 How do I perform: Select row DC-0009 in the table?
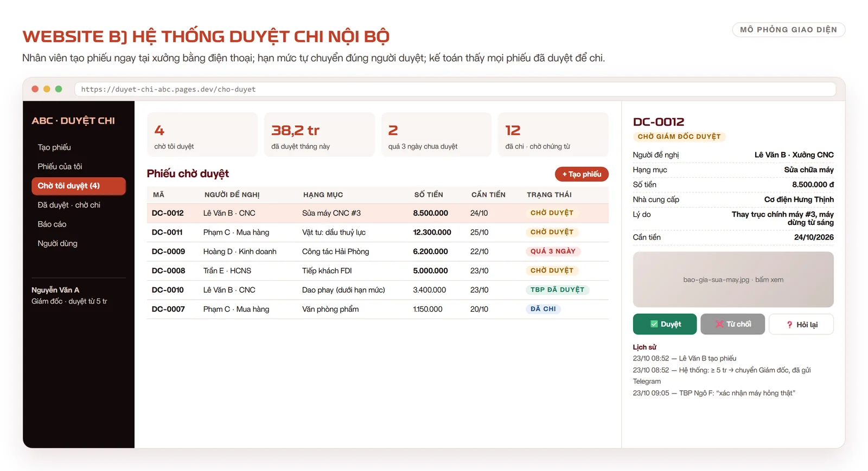coord(378,251)
